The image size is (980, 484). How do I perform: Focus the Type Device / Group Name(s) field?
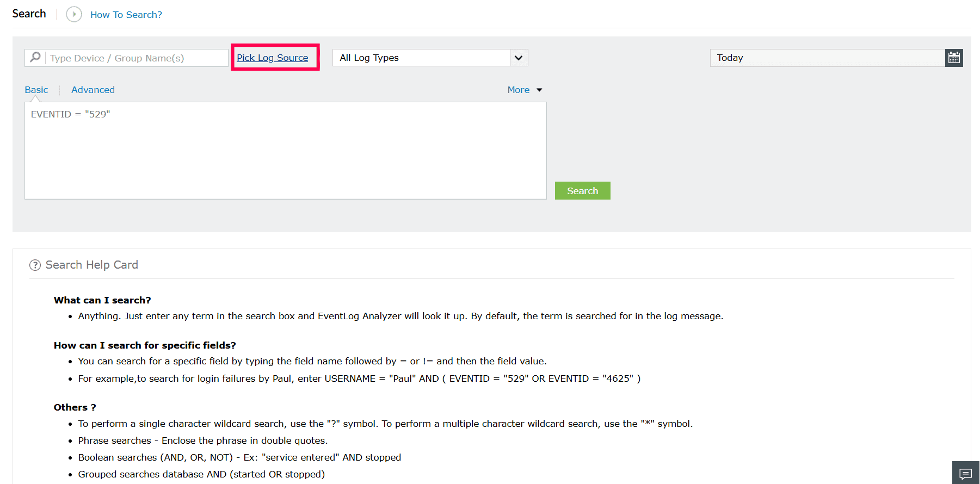tap(126, 58)
